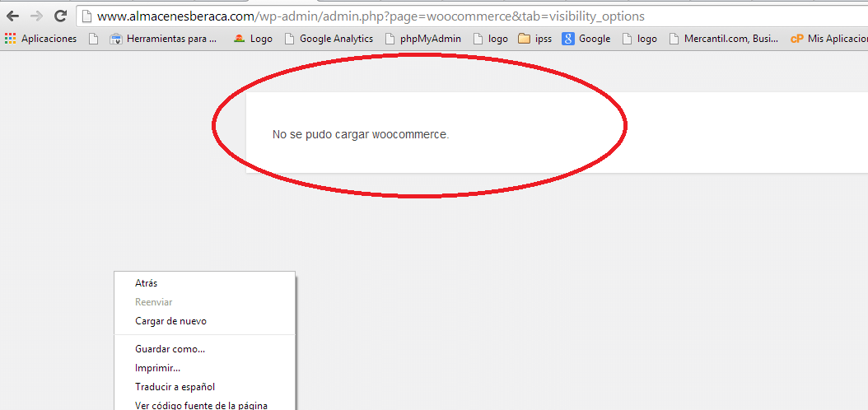Open the ipss bookmarks folder
868x410 pixels.
click(534, 39)
